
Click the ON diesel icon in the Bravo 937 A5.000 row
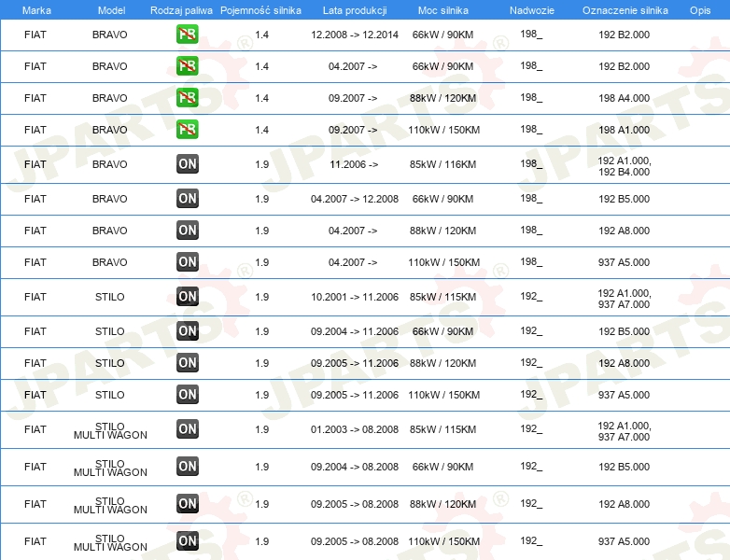(x=187, y=261)
